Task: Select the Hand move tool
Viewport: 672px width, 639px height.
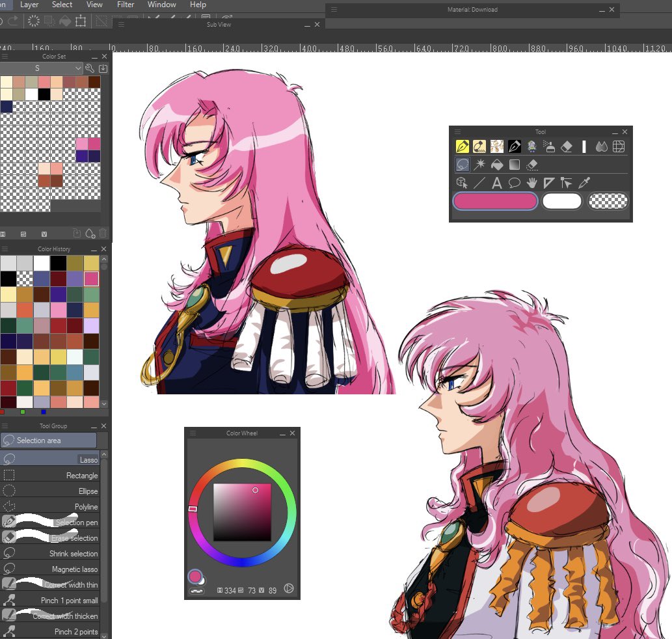Action: pos(532,183)
